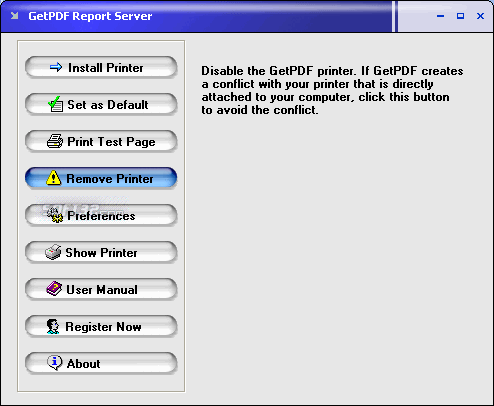Click the purple book icon on User Manual

coord(54,289)
